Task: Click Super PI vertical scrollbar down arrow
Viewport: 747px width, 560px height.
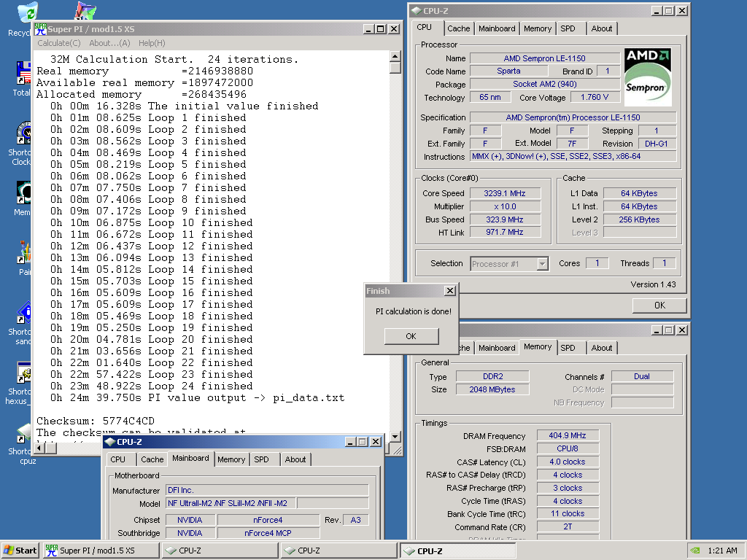Action: point(395,436)
